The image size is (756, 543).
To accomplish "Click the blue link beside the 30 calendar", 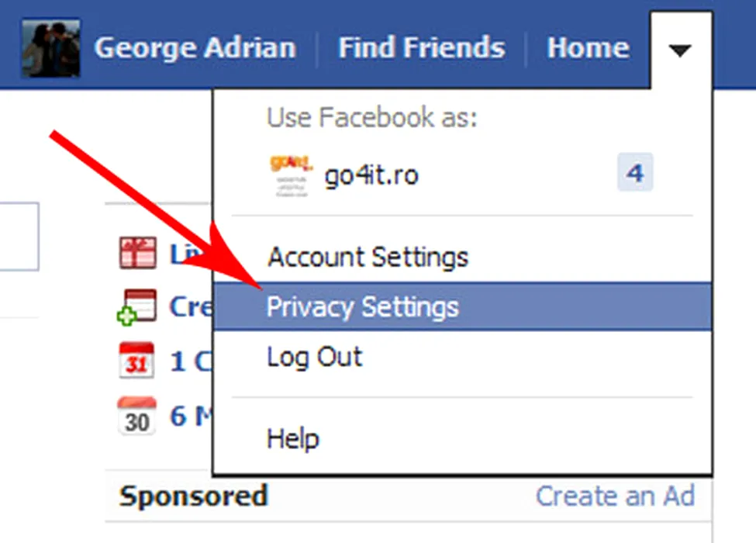I will click(x=191, y=417).
